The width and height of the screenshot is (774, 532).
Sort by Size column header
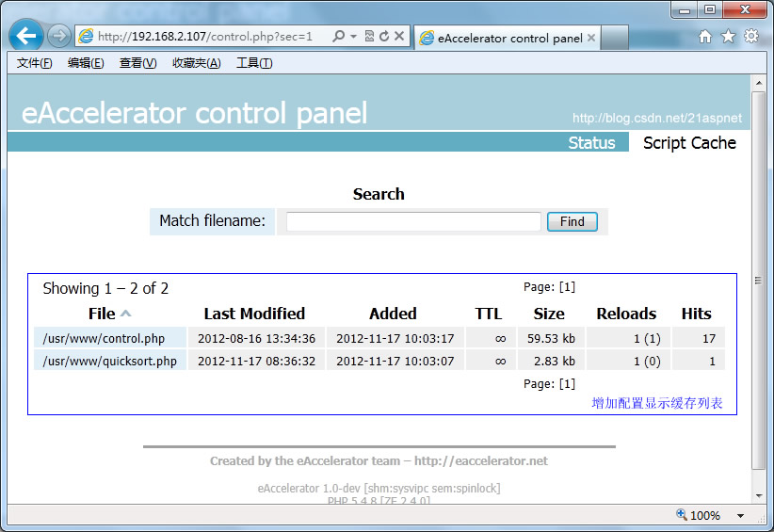point(549,314)
